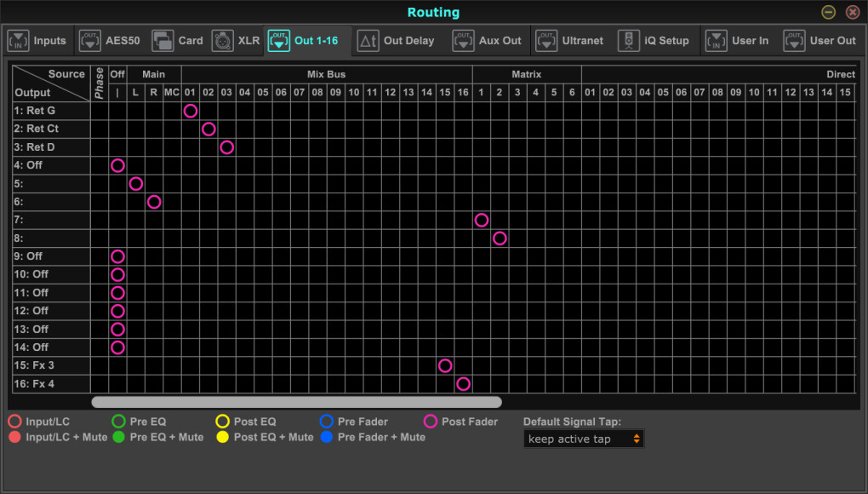Click the Main group header
The image size is (868, 494).
pyautogui.click(x=154, y=74)
